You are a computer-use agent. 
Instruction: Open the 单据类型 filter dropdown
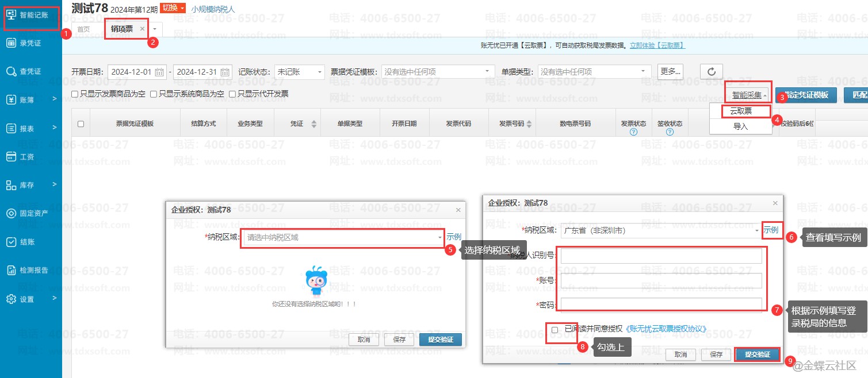pyautogui.click(x=594, y=72)
